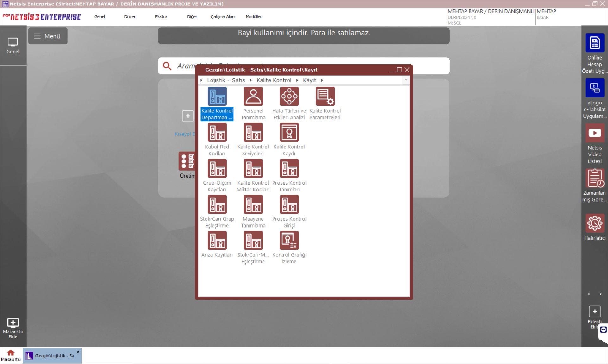The image size is (608, 364).
Task: Open Stok-Cari Grup Eşleştirme icon
Action: [217, 204]
